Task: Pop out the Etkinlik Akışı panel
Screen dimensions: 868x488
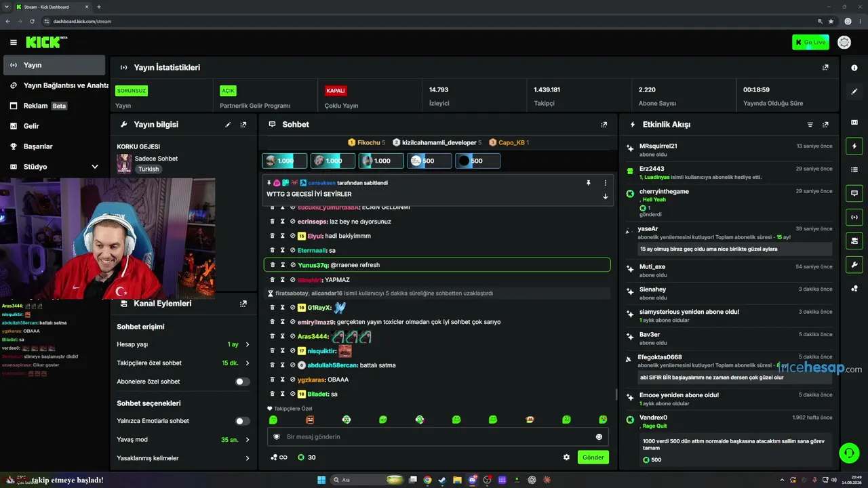Action: point(825,125)
